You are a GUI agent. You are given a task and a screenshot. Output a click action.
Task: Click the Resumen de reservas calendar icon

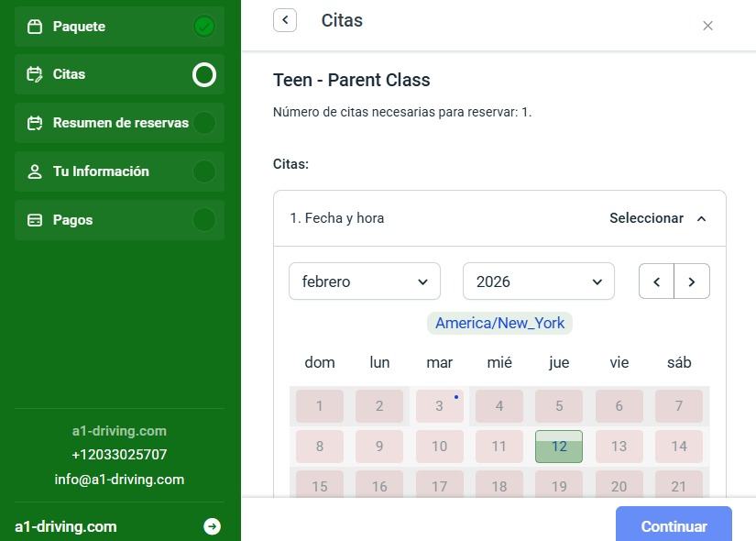pos(35,123)
